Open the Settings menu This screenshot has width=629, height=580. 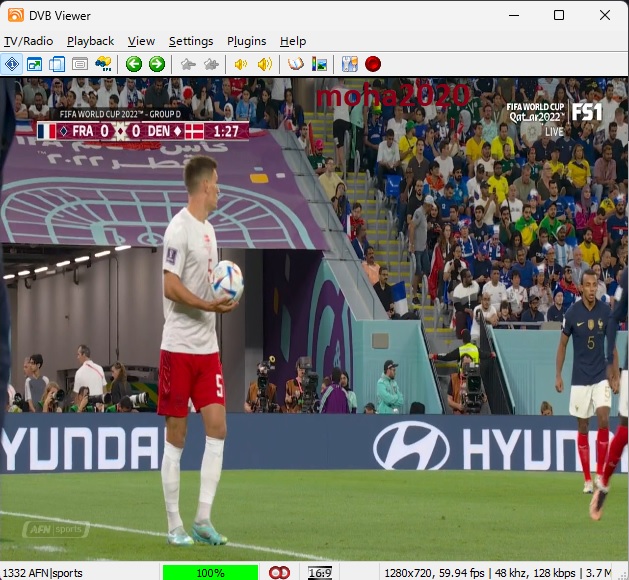(191, 41)
